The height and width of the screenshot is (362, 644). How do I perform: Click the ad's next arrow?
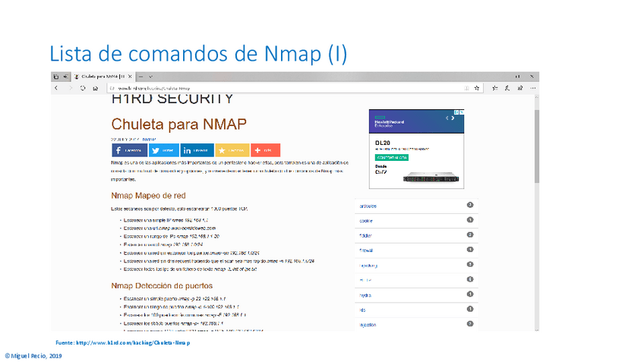tap(453, 118)
